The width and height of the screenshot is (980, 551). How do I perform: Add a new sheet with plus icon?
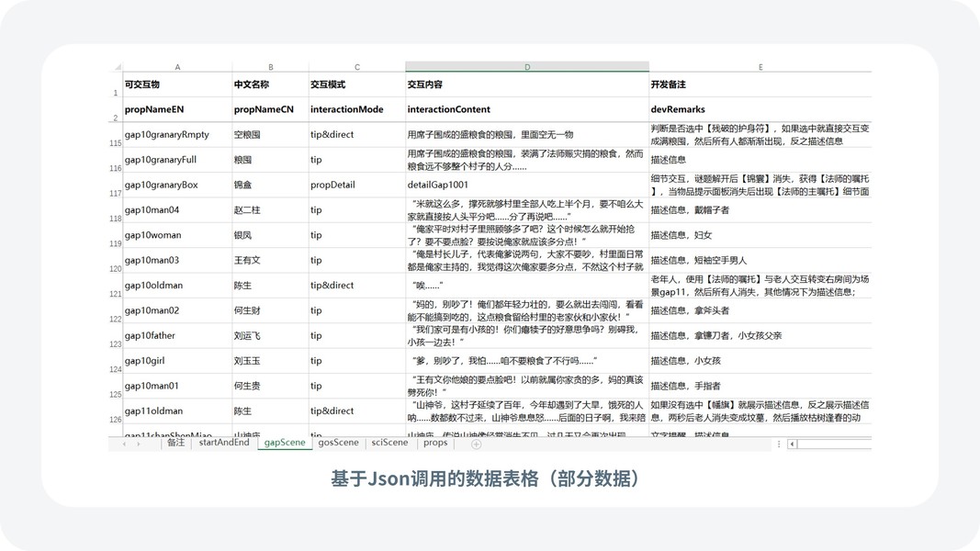pos(477,444)
